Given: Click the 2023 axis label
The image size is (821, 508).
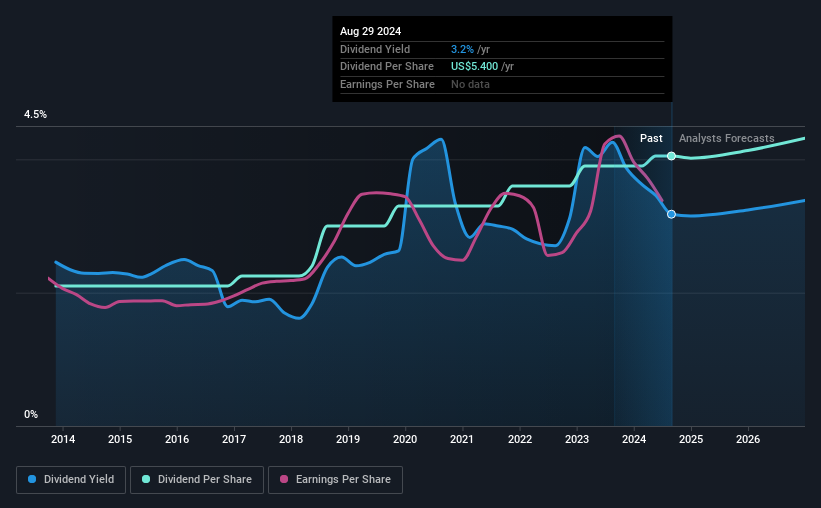Looking at the screenshot, I should tap(577, 439).
